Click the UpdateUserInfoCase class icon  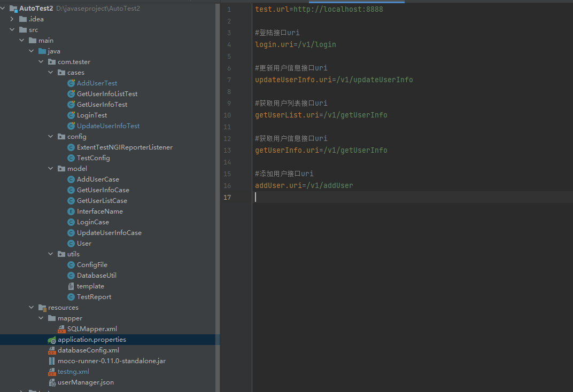tap(71, 233)
